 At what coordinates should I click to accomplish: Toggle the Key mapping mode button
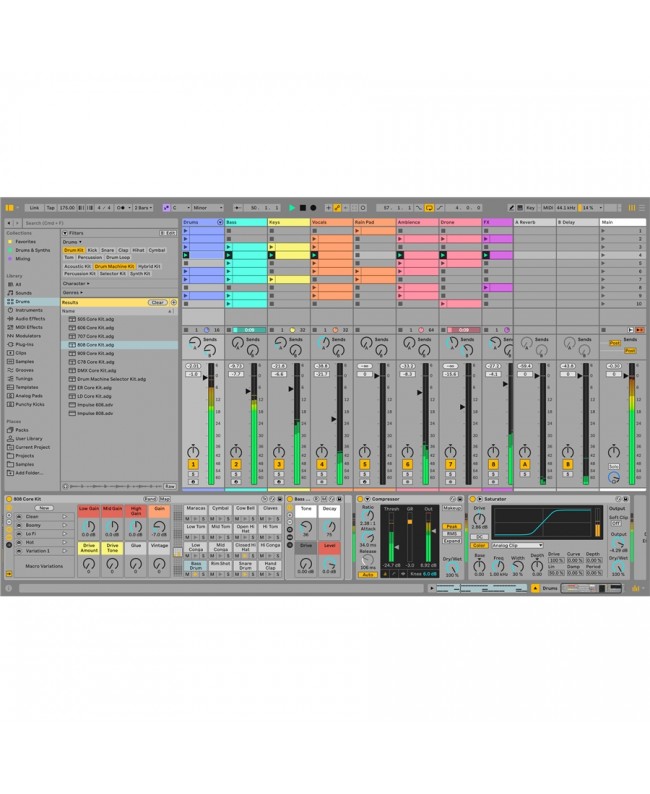[x=530, y=208]
